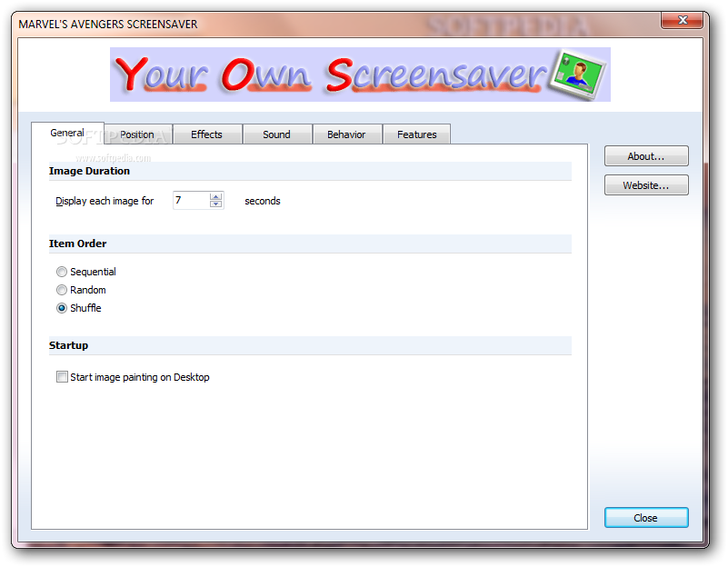Open the About dialog
Screen dimensions: 728x567
(x=646, y=156)
